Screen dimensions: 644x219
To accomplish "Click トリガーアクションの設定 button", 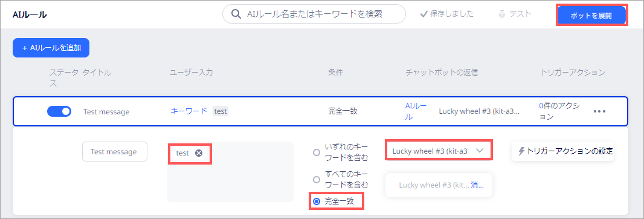I will click(x=562, y=151).
